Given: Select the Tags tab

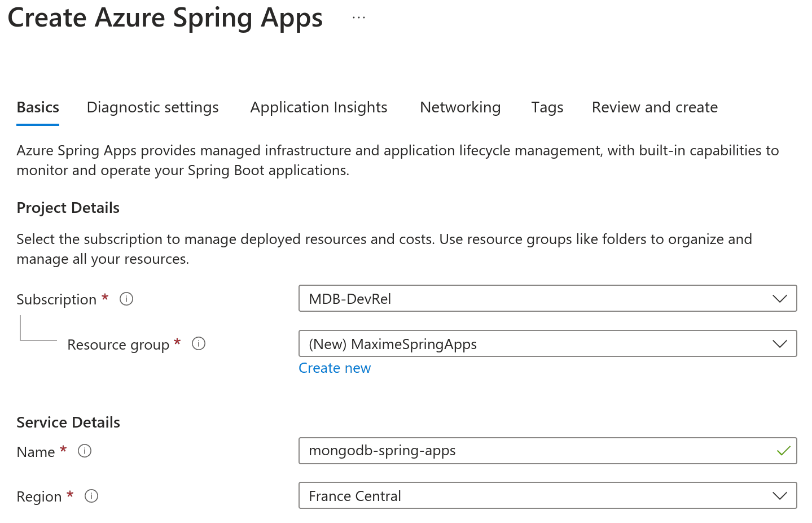Looking at the screenshot, I should pos(547,107).
